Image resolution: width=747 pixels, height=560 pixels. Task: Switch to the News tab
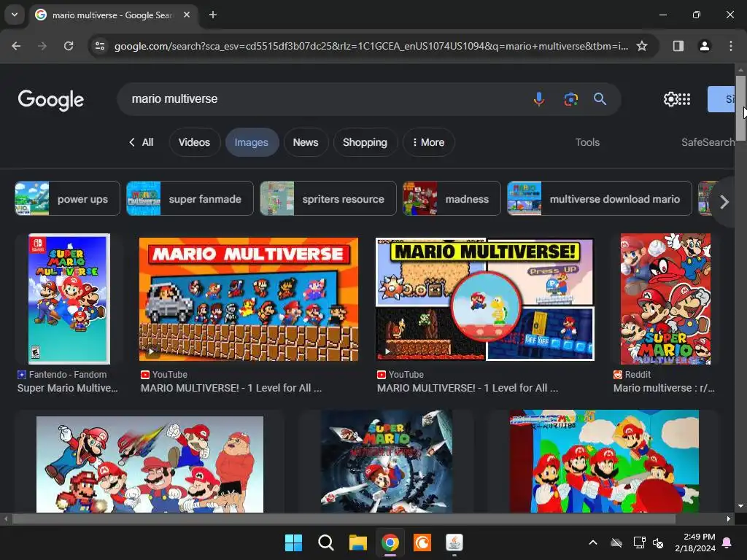pos(306,142)
